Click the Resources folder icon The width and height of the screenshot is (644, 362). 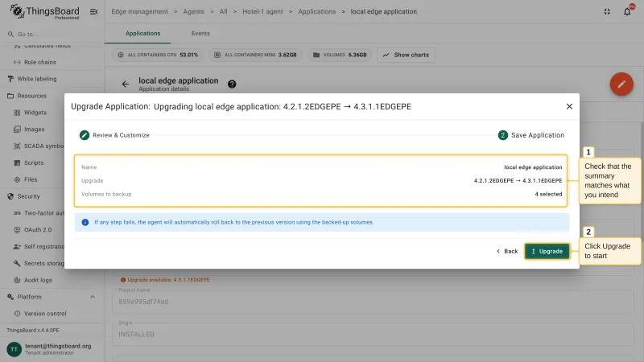10,96
